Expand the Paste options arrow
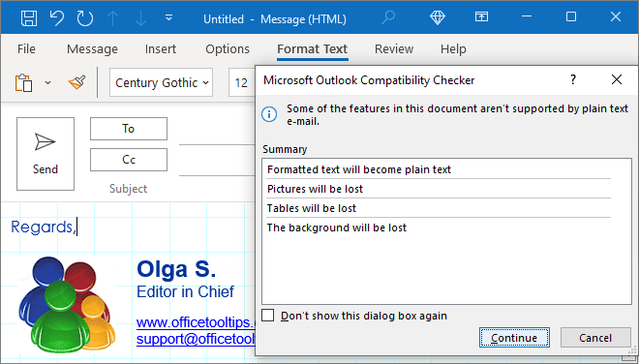This screenshot has height=364, width=639. (x=47, y=82)
